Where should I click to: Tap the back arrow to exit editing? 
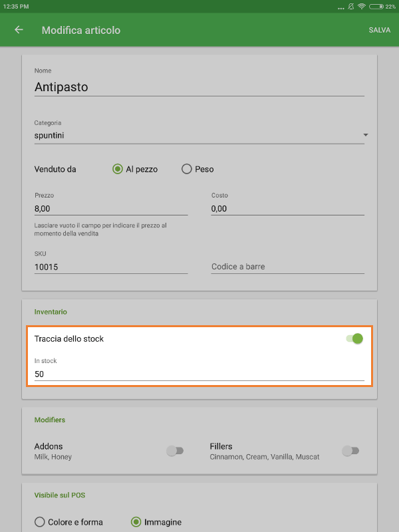(18, 30)
